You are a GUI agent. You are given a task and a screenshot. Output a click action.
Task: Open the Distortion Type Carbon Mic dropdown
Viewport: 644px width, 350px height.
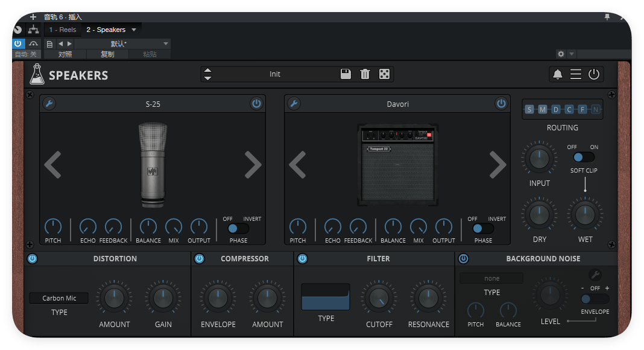coord(59,298)
